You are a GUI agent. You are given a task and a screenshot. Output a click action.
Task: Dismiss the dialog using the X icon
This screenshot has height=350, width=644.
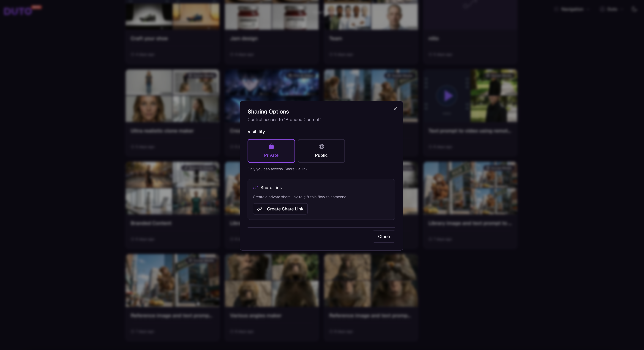pyautogui.click(x=395, y=109)
